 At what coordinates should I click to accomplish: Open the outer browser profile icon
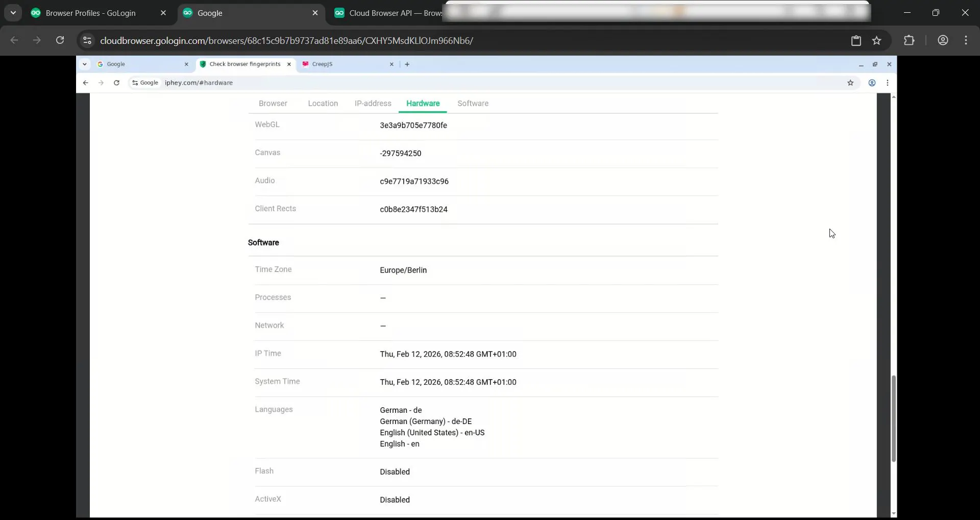click(943, 40)
